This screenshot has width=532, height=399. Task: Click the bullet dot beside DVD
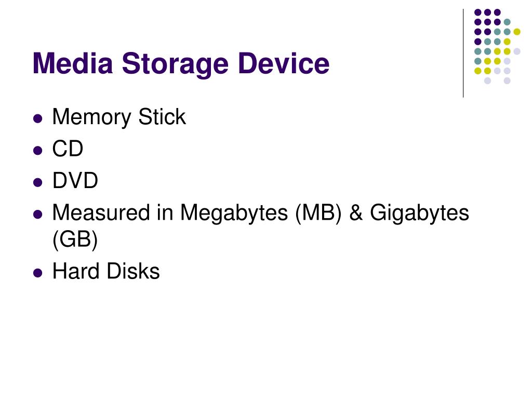[38, 182]
